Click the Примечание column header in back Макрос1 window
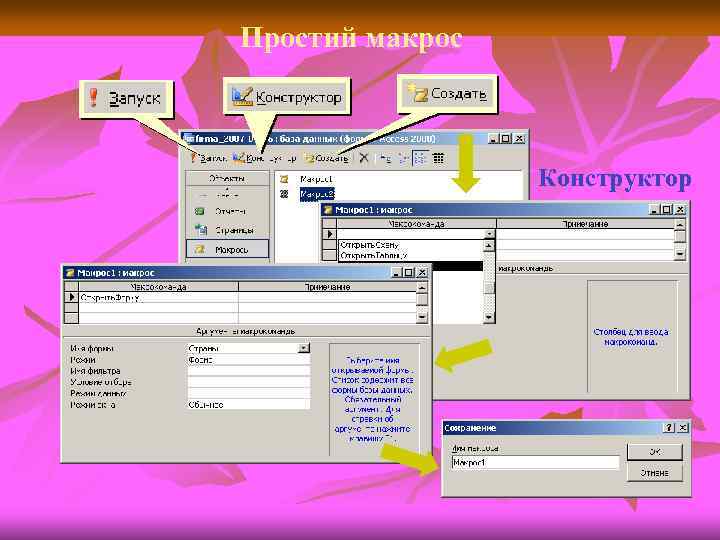The height and width of the screenshot is (540, 720). point(585,224)
